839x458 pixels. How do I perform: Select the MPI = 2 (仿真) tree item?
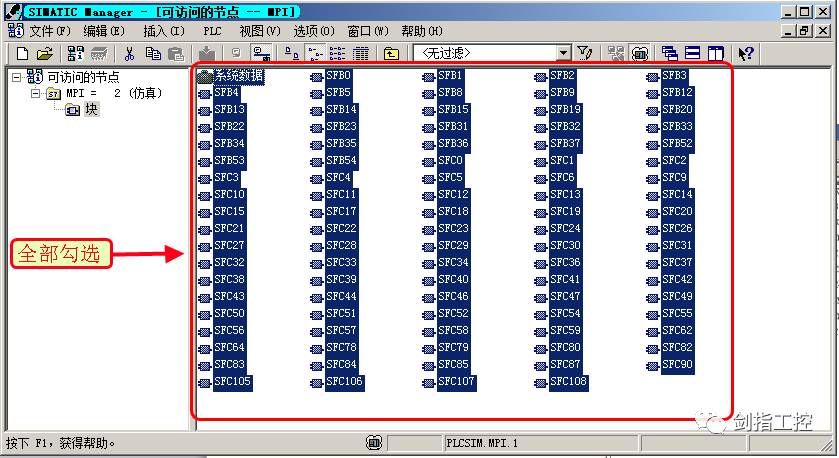pyautogui.click(x=114, y=94)
